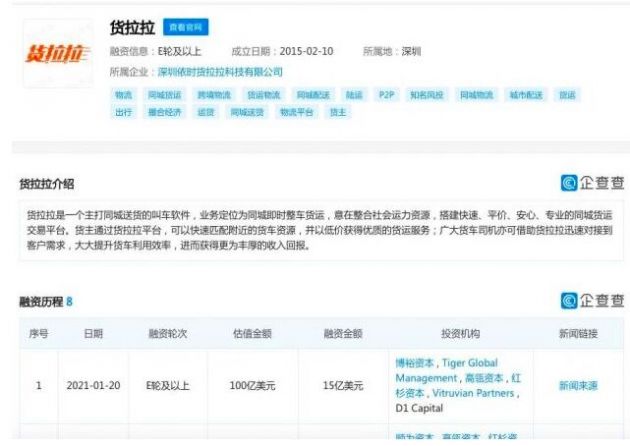Click the 新闻链接 column header

(578, 333)
